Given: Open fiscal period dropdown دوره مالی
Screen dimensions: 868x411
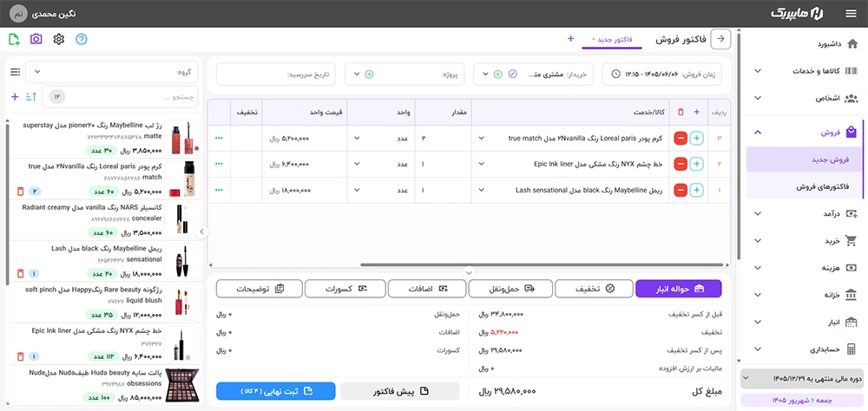Looking at the screenshot, I should [x=802, y=379].
